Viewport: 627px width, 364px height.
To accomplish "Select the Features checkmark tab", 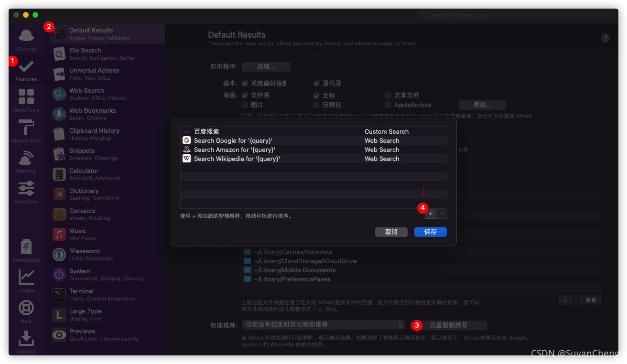I will pos(26,70).
